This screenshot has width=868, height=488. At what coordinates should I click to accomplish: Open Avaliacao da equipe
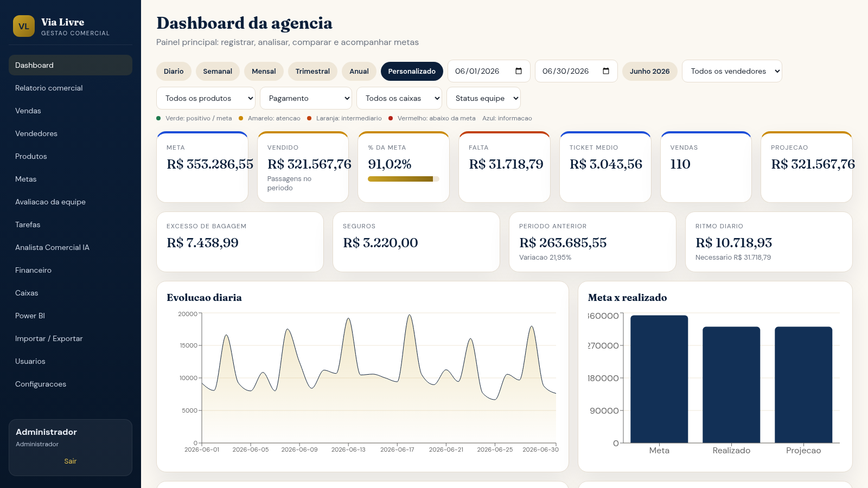pyautogui.click(x=71, y=202)
